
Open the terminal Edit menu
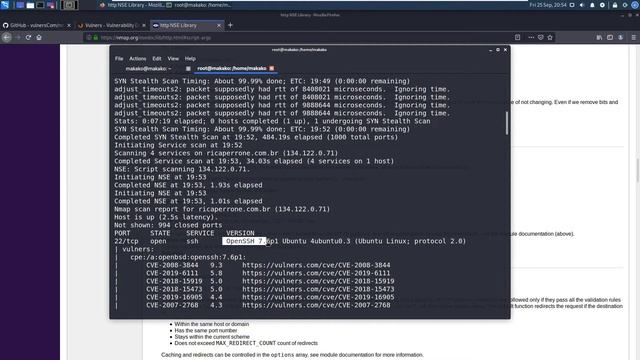[157, 59]
